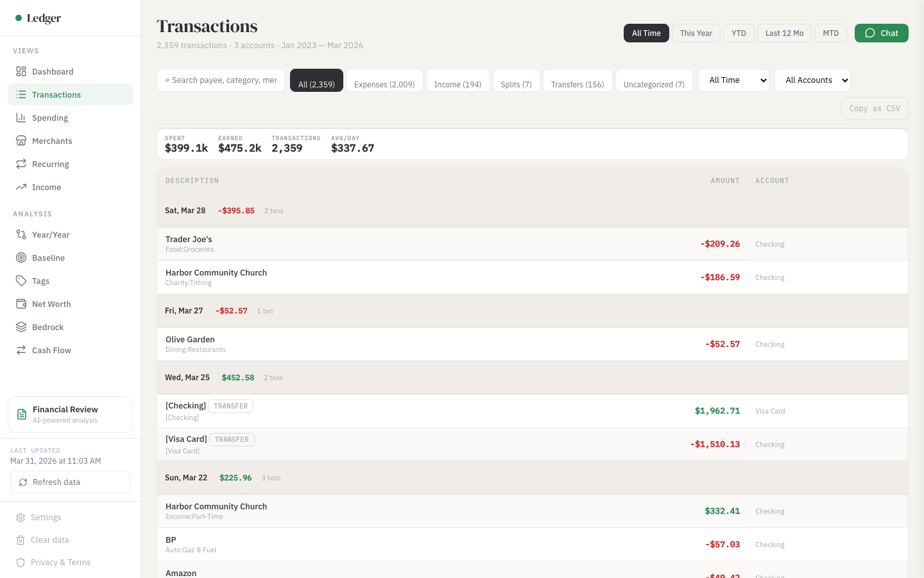
Task: Show only Uncategorized transactions
Action: [654, 84]
